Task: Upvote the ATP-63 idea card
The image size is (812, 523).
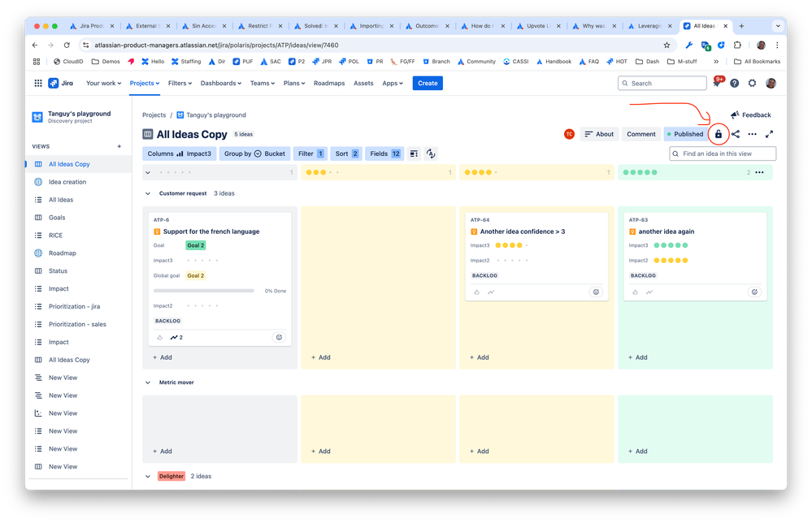Action: click(636, 292)
